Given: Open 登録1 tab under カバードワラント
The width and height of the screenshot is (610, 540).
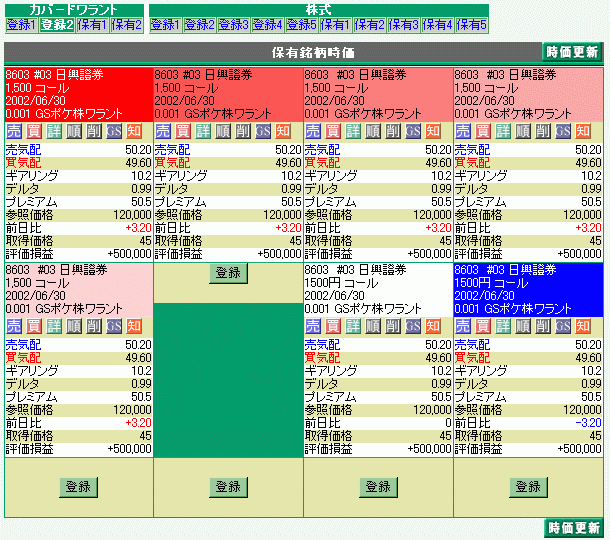Looking at the screenshot, I should pyautogui.click(x=21, y=24).
